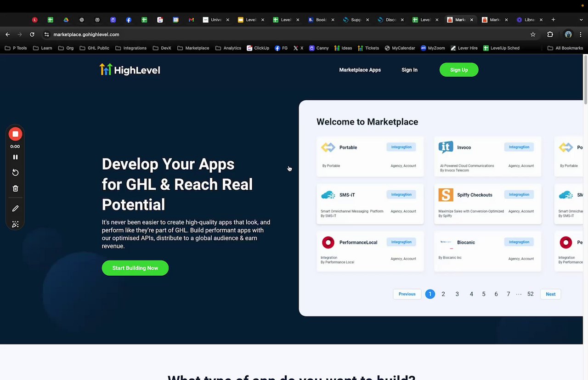The image size is (588, 380).
Task: Open the MyCalendar bookmark
Action: [400, 48]
